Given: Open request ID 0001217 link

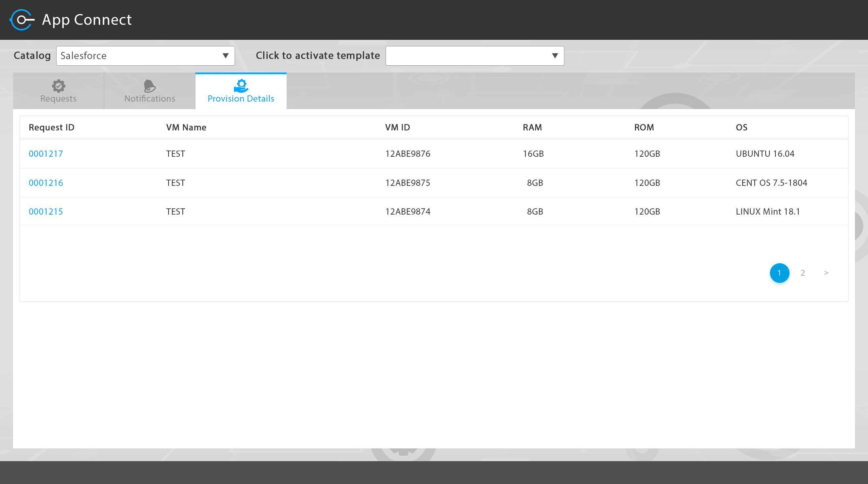Looking at the screenshot, I should click(x=46, y=154).
